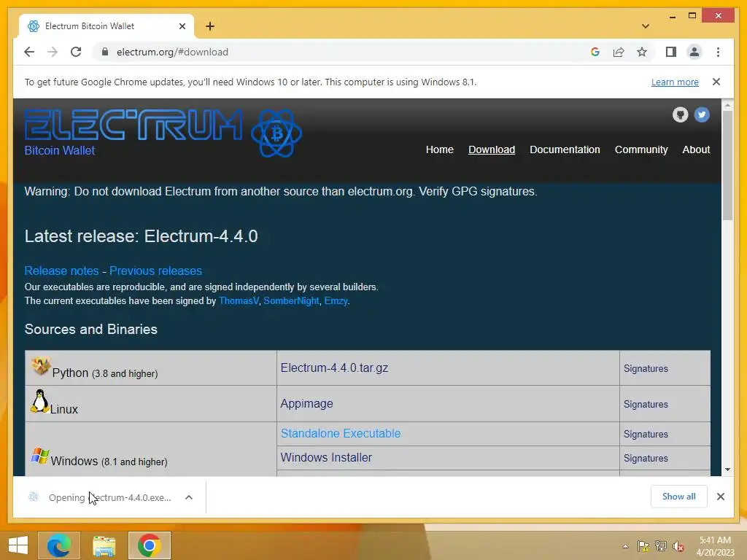The image size is (747, 560).
Task: Click muted volume tray icon
Action: [x=678, y=546]
